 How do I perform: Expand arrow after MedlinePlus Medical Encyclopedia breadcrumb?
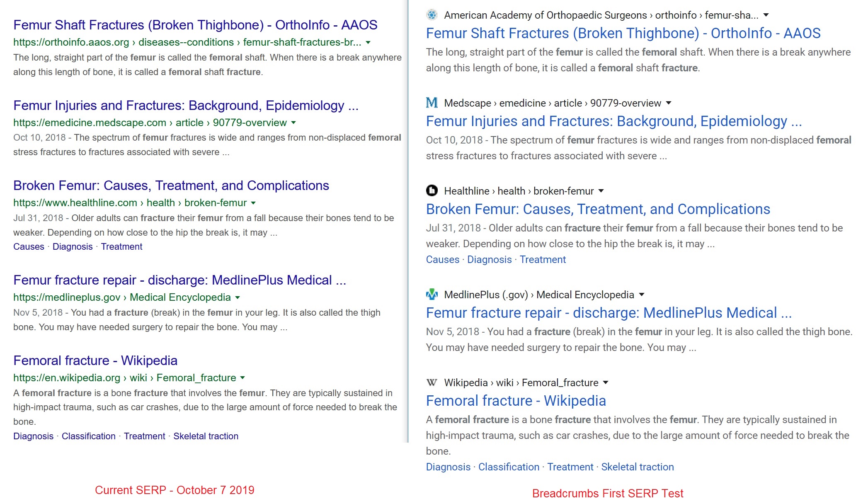pos(642,295)
